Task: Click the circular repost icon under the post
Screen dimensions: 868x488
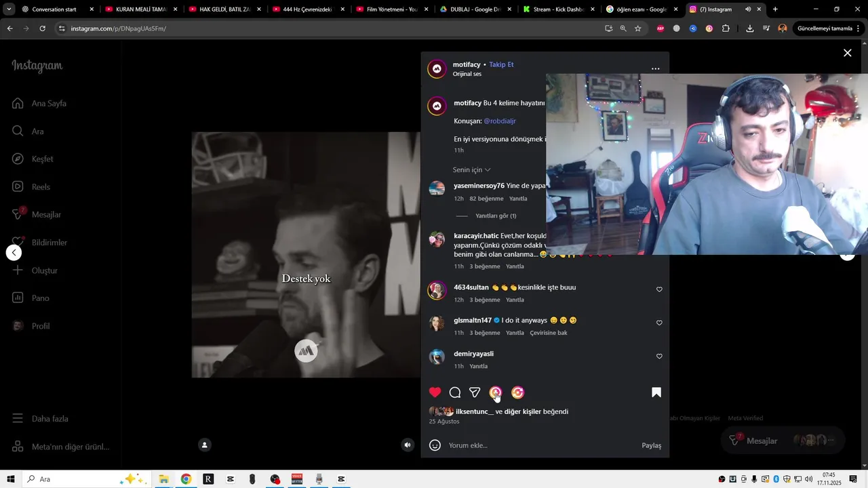Action: tap(517, 392)
